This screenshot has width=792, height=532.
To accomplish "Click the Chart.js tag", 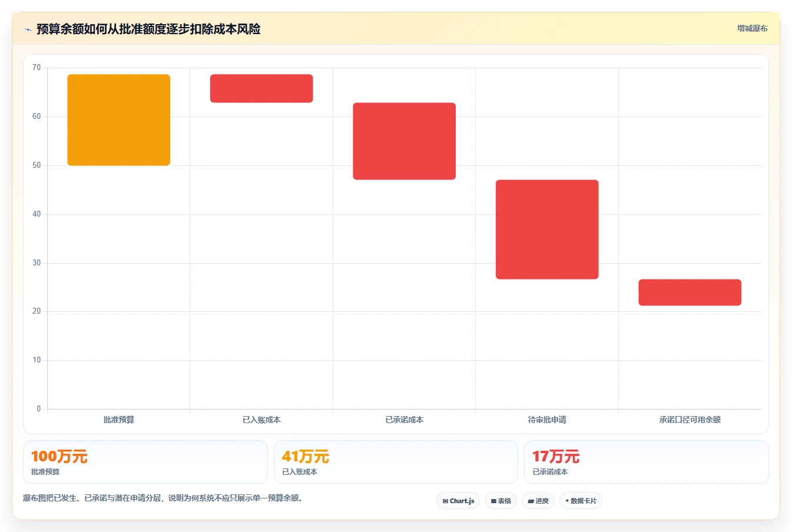I will click(x=458, y=501).
